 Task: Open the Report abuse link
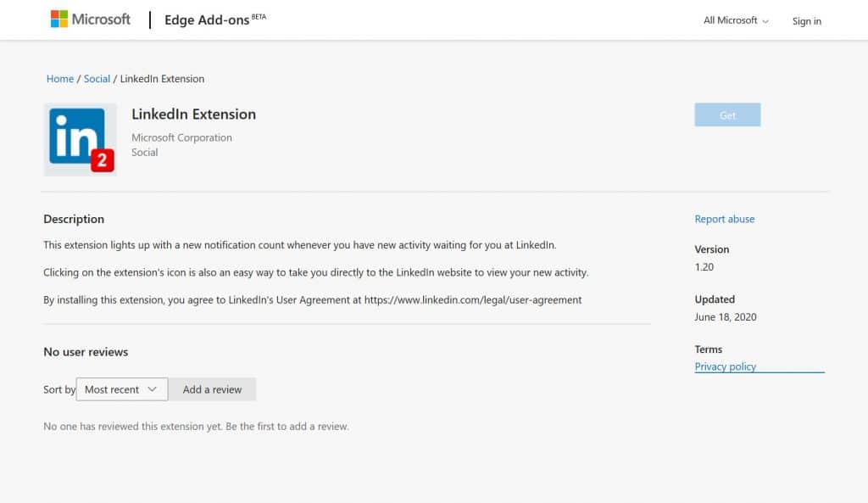[724, 219]
